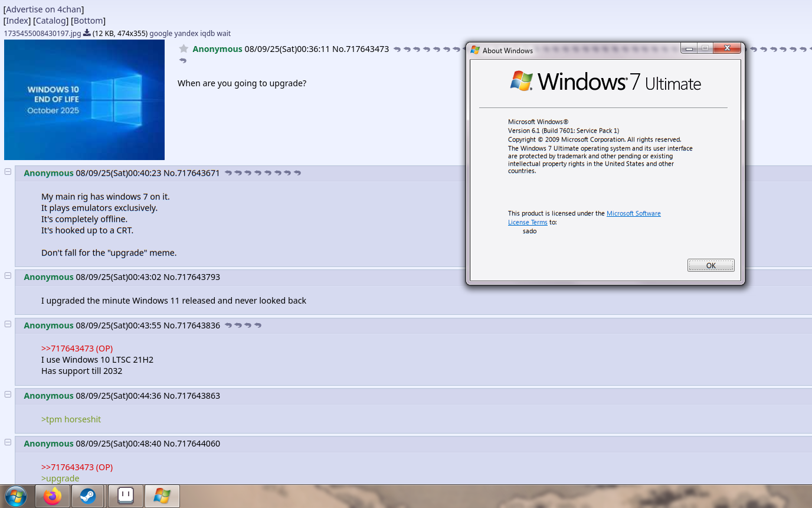The height and width of the screenshot is (508, 812).
Task: Collapse the post No.717643836
Action: 8,324
